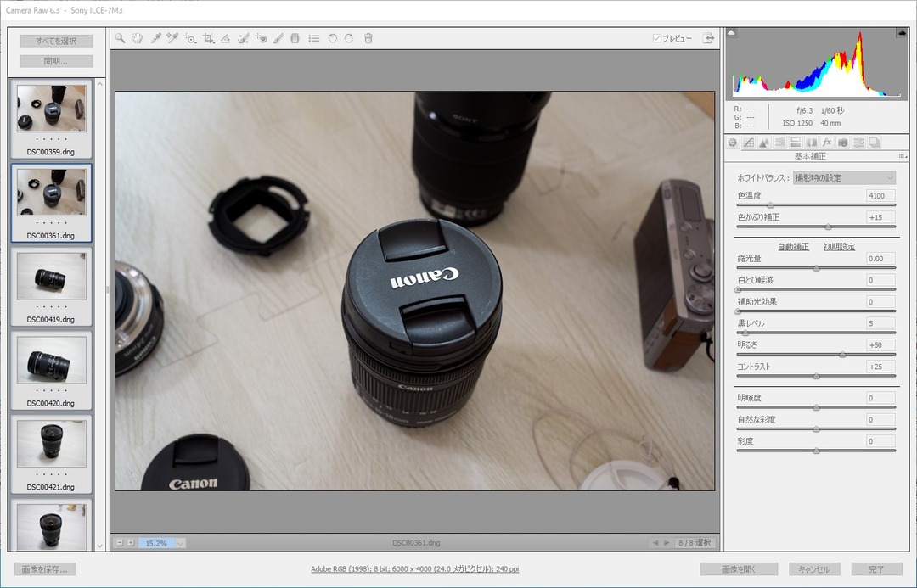This screenshot has height=588, width=917.
Task: Select the Targeted Adjustment tool
Action: click(x=190, y=38)
